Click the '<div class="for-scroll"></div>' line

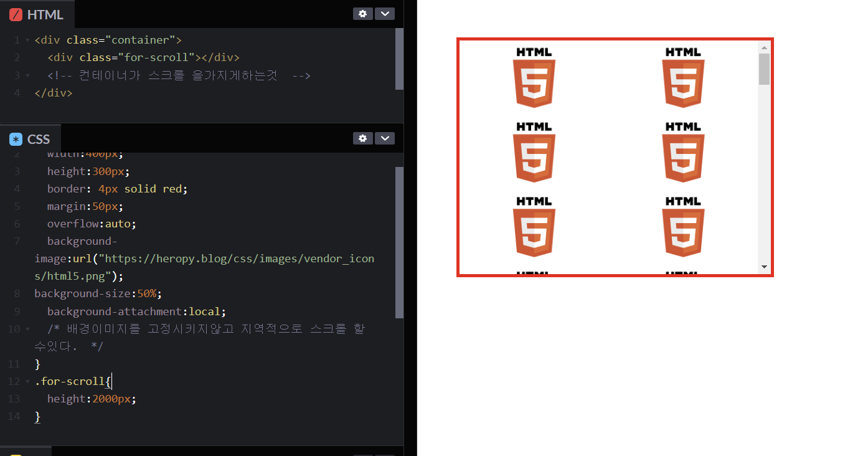(x=143, y=57)
